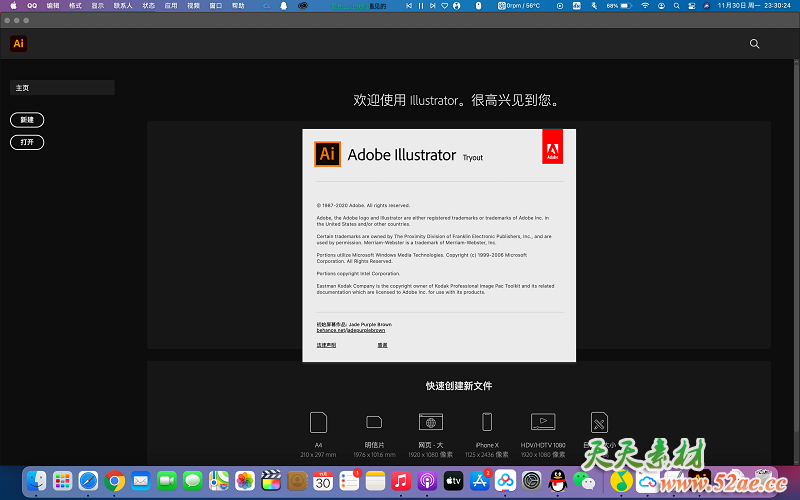Open Contacts from the Dock
800x500 pixels.
(297, 481)
